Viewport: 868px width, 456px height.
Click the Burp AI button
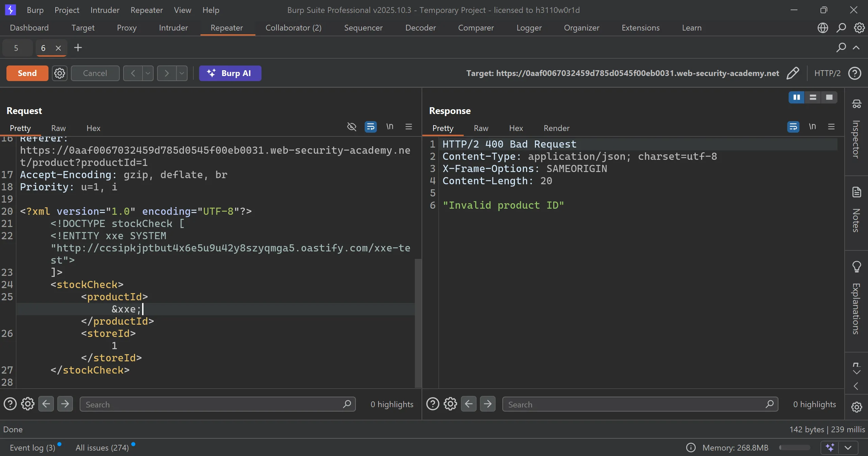(230, 73)
